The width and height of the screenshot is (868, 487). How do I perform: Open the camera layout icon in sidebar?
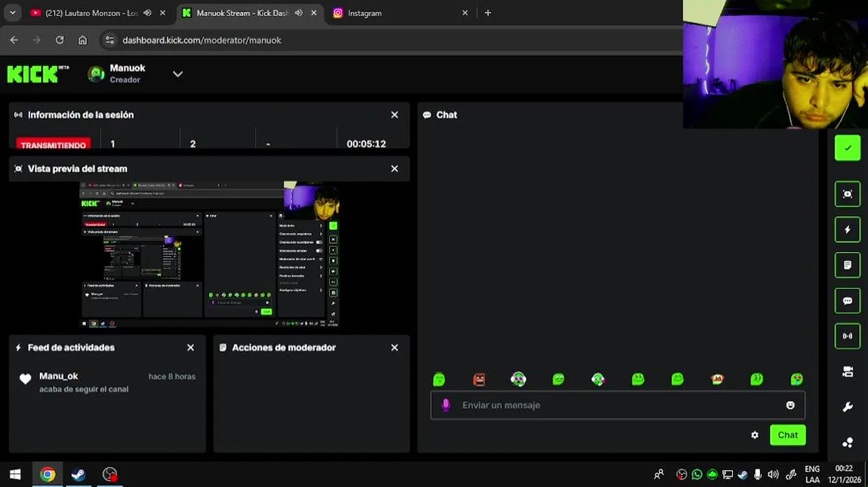[x=847, y=371]
